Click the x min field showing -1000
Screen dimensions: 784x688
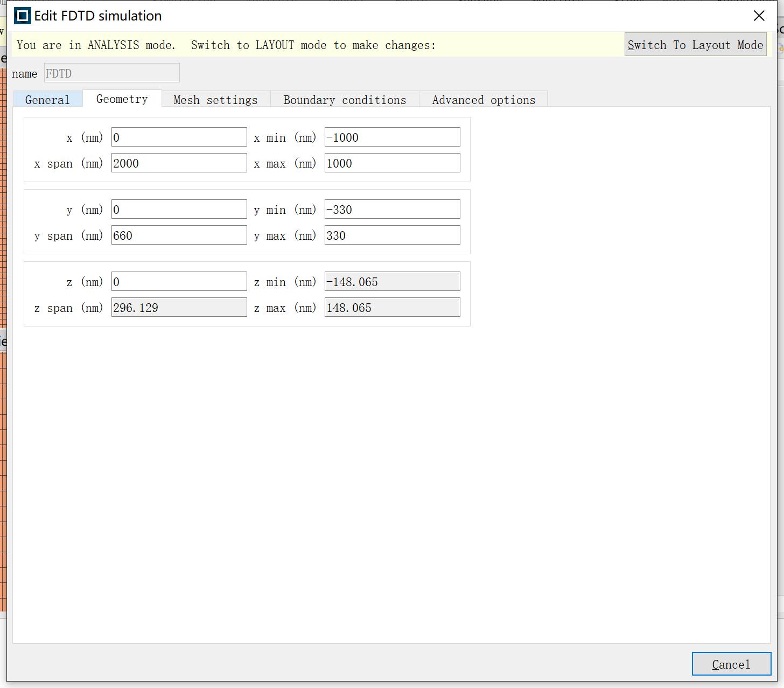tap(392, 136)
